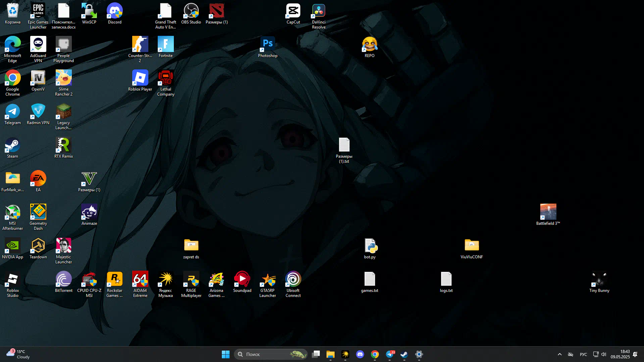Select GTA5RP Launcher icon
Screen dimensions: 644x362
click(x=268, y=285)
